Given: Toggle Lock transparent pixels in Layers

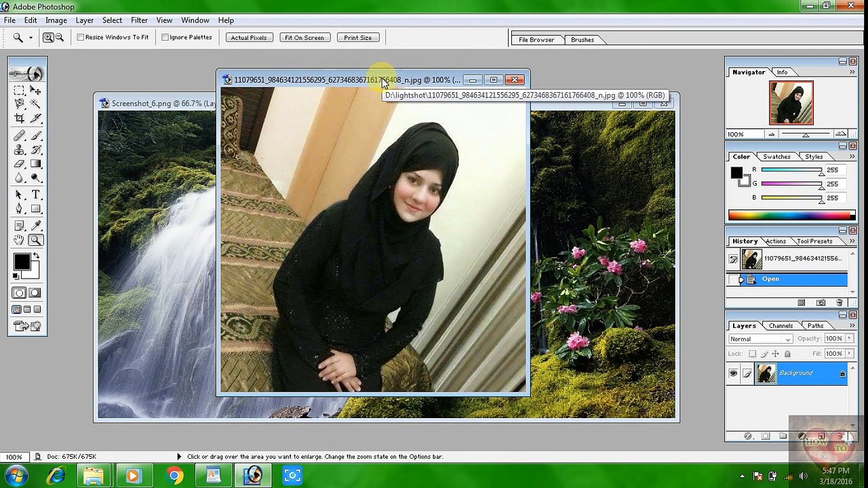Looking at the screenshot, I should click(x=752, y=354).
